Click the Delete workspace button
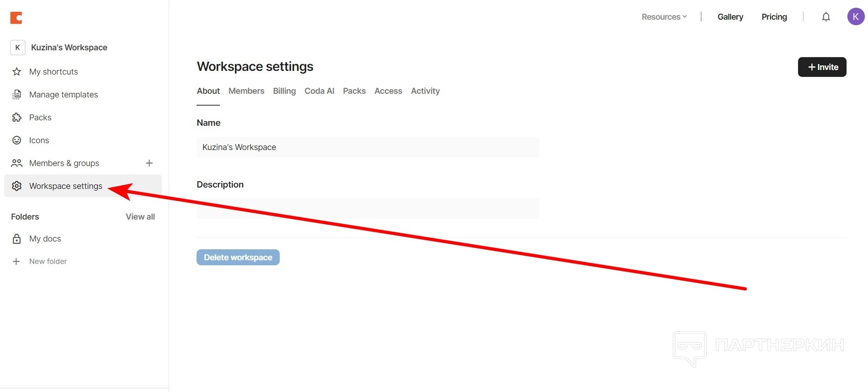Image resolution: width=868 pixels, height=392 pixels. click(x=238, y=258)
